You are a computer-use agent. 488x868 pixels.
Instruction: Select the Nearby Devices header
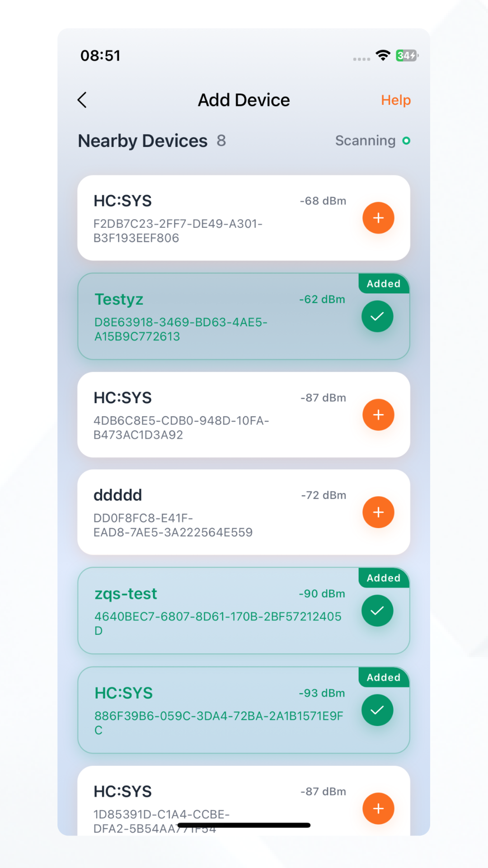[142, 141]
